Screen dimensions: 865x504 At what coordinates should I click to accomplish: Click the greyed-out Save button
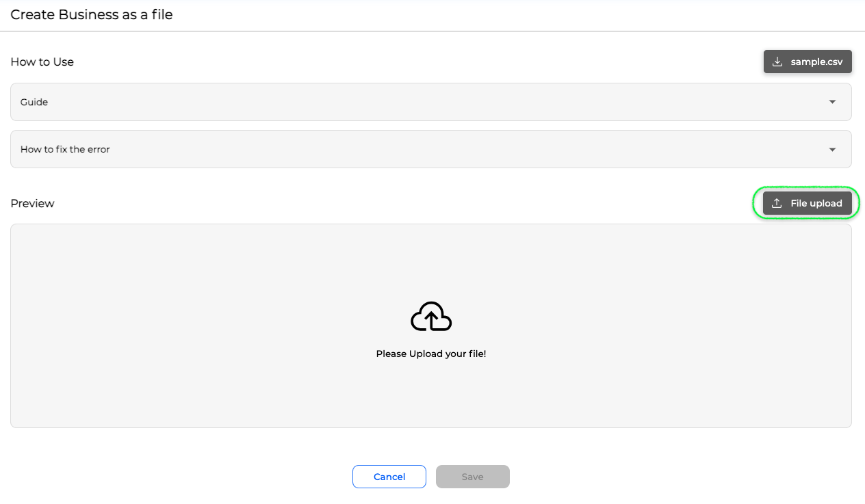(x=472, y=477)
